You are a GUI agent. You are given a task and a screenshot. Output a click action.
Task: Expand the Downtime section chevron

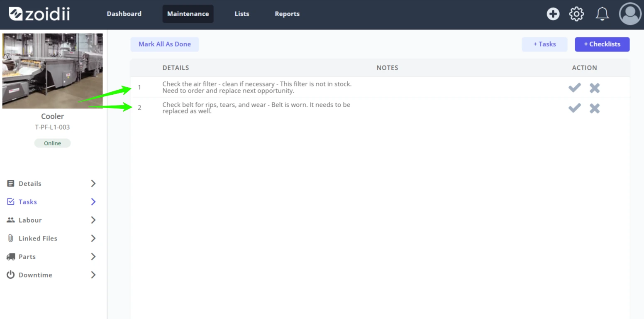(x=93, y=275)
